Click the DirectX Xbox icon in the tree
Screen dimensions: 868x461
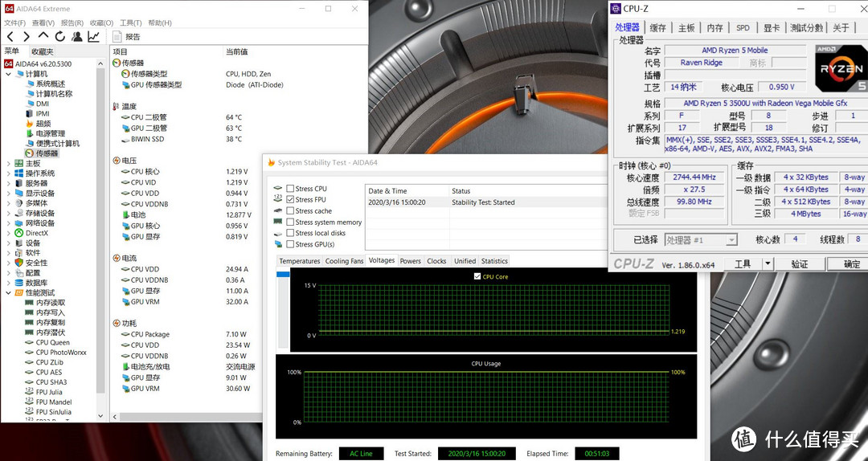pyautogui.click(x=18, y=233)
